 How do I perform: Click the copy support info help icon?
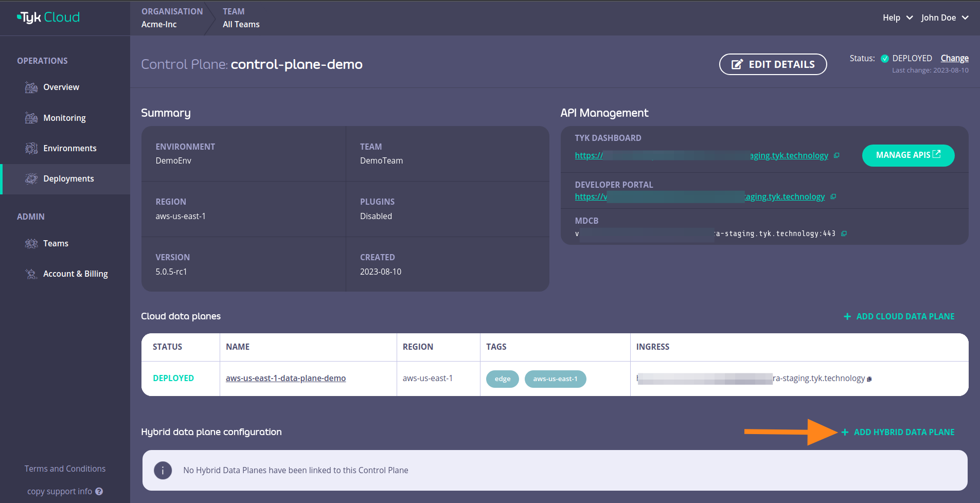pos(99,491)
